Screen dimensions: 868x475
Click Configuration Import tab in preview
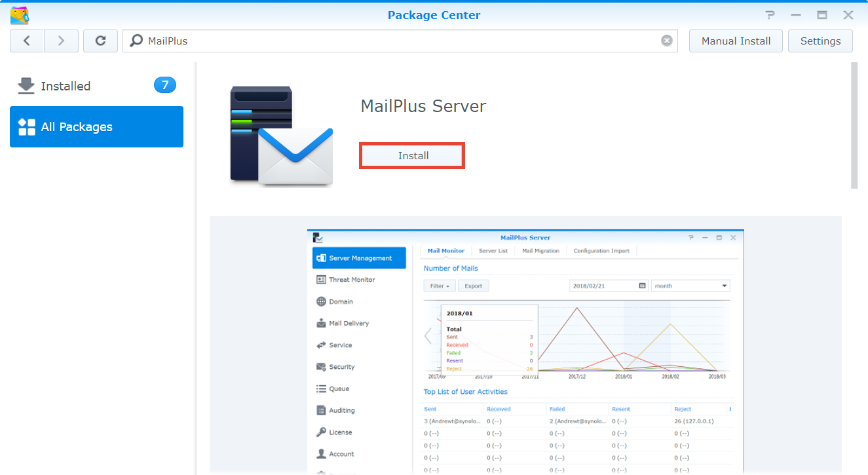(601, 251)
